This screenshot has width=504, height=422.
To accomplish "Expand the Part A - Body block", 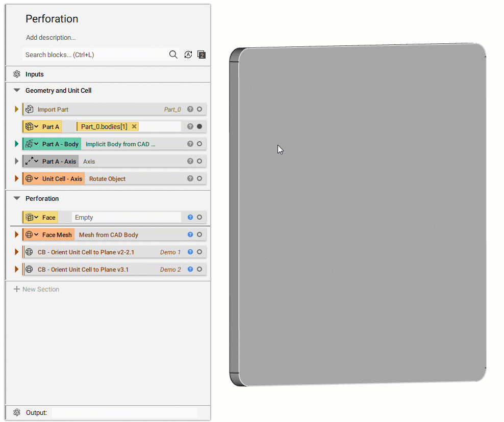I will (x=16, y=144).
